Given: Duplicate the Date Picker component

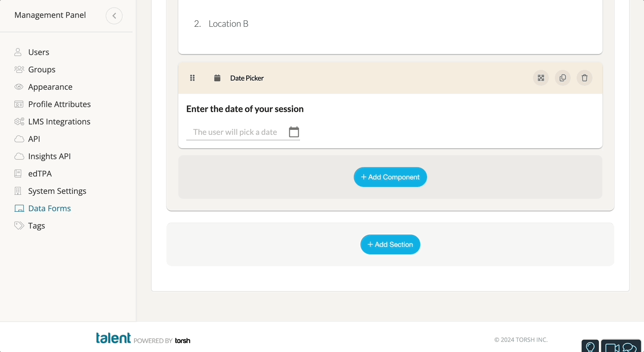Looking at the screenshot, I should (563, 78).
